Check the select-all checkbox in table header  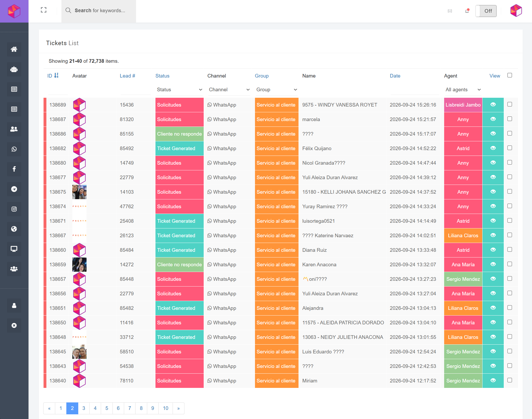(x=509, y=75)
